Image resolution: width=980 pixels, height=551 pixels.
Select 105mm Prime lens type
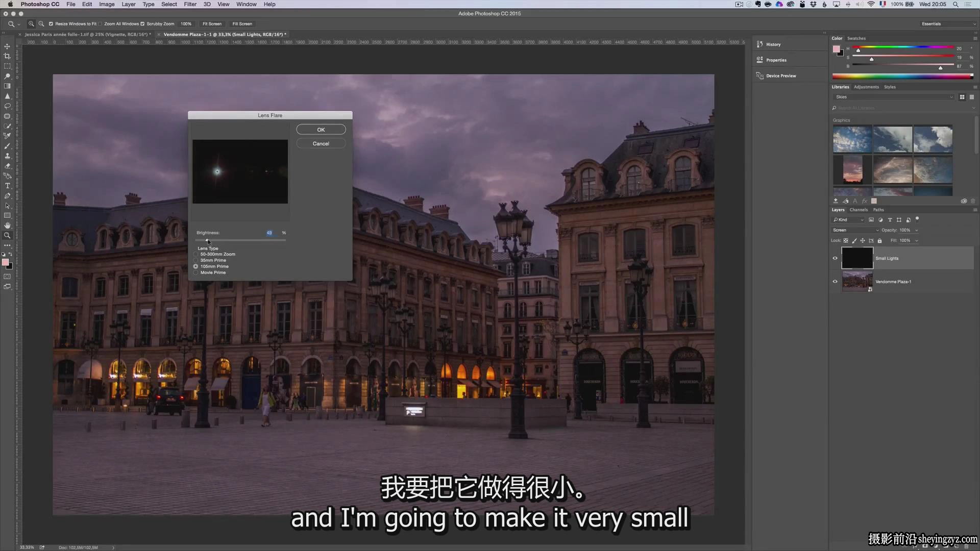(x=195, y=266)
